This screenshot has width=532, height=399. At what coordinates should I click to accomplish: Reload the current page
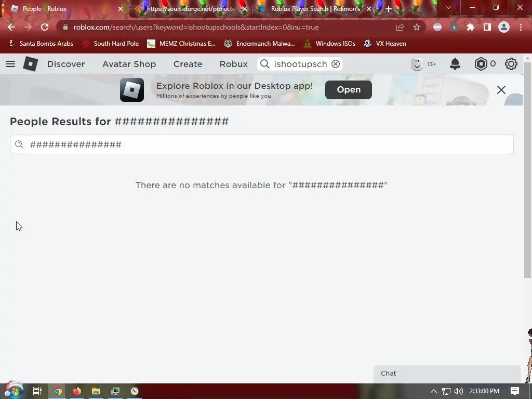pyautogui.click(x=45, y=27)
